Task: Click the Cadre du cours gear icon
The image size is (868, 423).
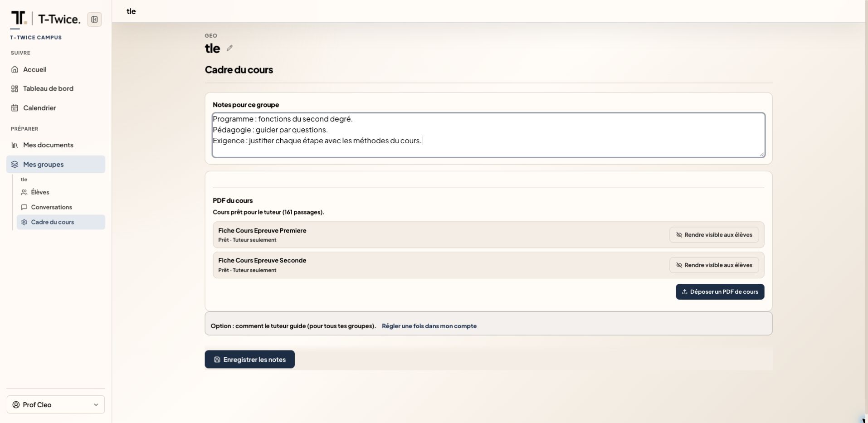Action: tap(24, 222)
